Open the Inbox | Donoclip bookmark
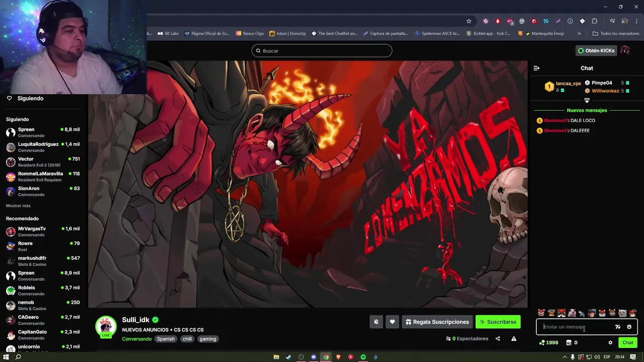This screenshot has height=362, width=644. click(x=288, y=34)
